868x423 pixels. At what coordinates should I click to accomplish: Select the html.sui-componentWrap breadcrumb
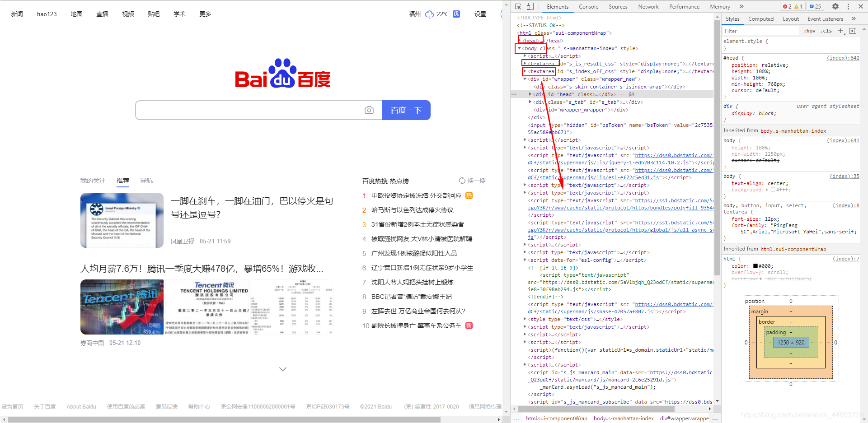tap(557, 418)
